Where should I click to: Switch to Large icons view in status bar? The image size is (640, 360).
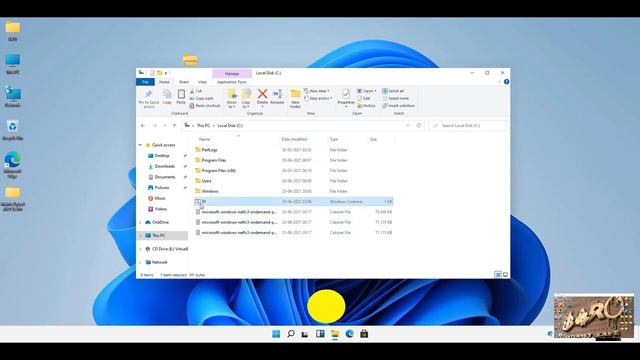point(505,275)
